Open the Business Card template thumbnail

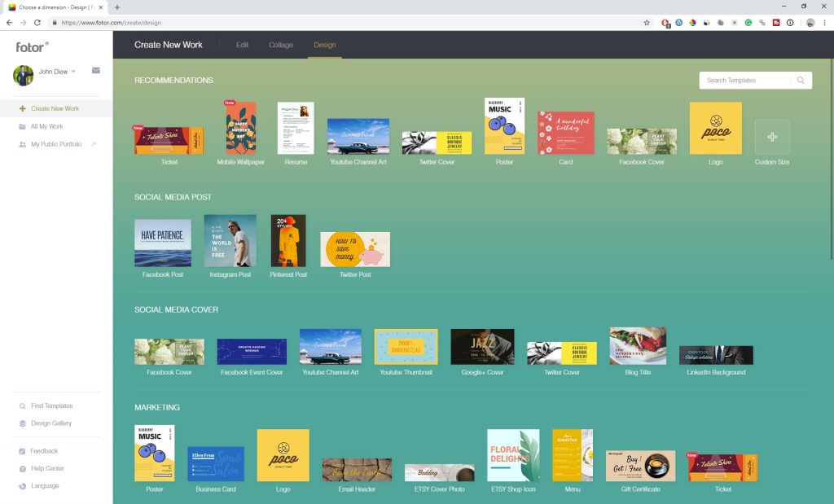coord(216,464)
